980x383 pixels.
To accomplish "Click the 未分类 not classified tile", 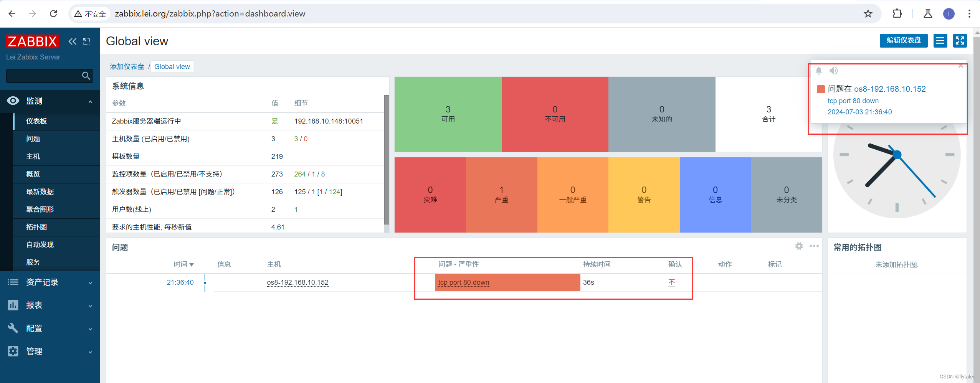I will click(x=787, y=195).
